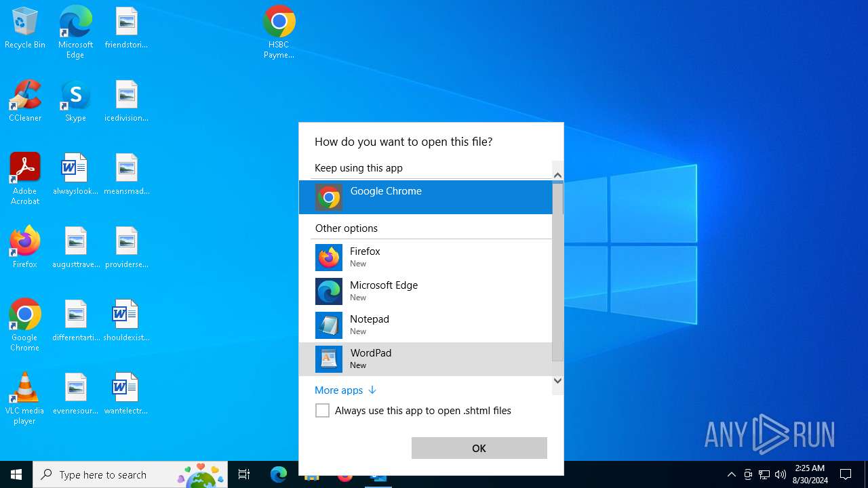The width and height of the screenshot is (868, 488).
Task: Open the Windows Start menu
Action: click(x=16, y=474)
